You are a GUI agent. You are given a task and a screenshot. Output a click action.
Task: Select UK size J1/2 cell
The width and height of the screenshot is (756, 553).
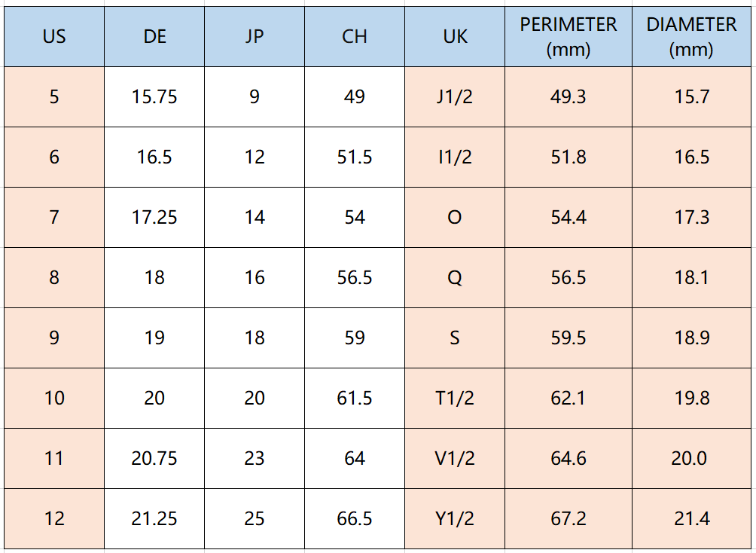455,96
